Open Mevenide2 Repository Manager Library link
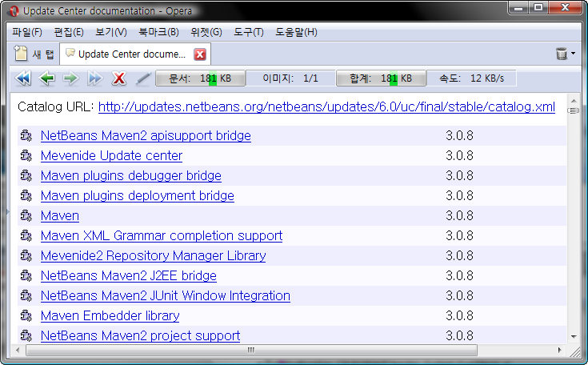 pos(153,255)
